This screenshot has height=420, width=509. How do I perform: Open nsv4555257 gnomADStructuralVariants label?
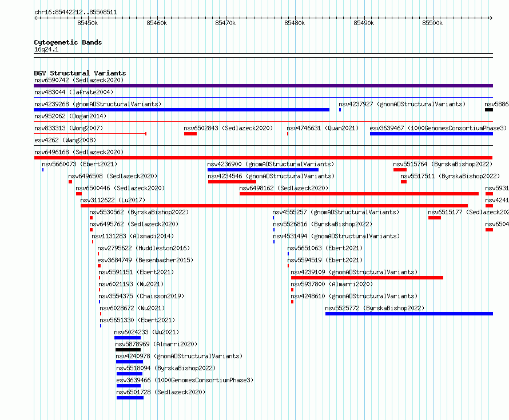click(336, 212)
